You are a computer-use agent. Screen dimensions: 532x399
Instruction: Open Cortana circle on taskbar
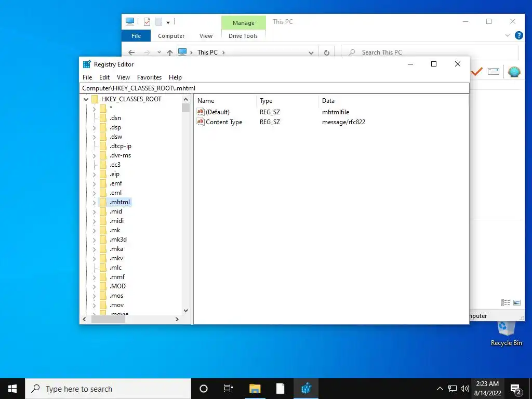pos(204,389)
